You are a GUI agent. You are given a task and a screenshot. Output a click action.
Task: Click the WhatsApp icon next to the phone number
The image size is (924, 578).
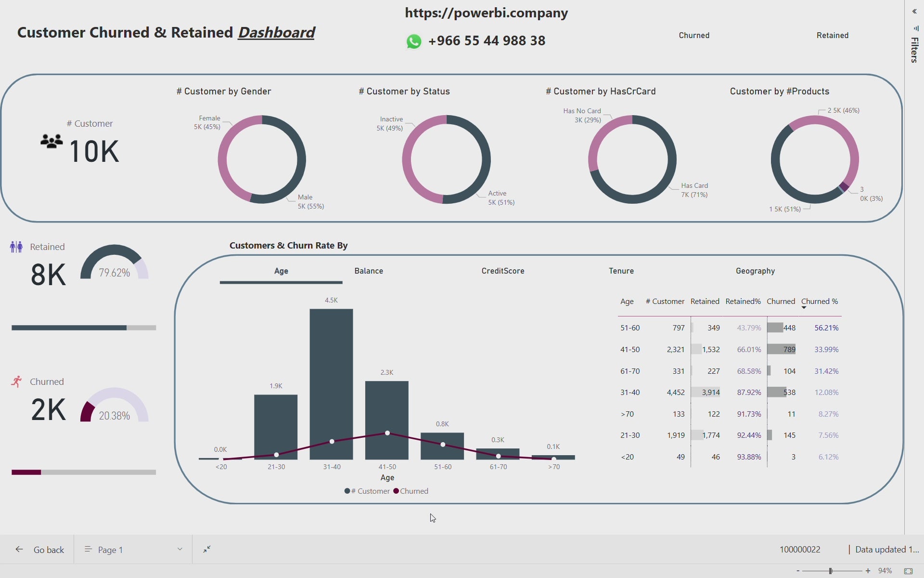click(x=414, y=41)
